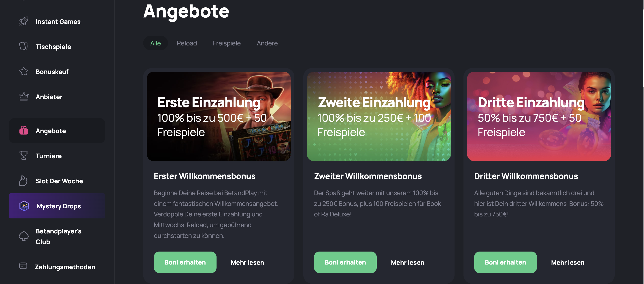
Task: Click the pink gift Angebote icon
Action: (24, 130)
